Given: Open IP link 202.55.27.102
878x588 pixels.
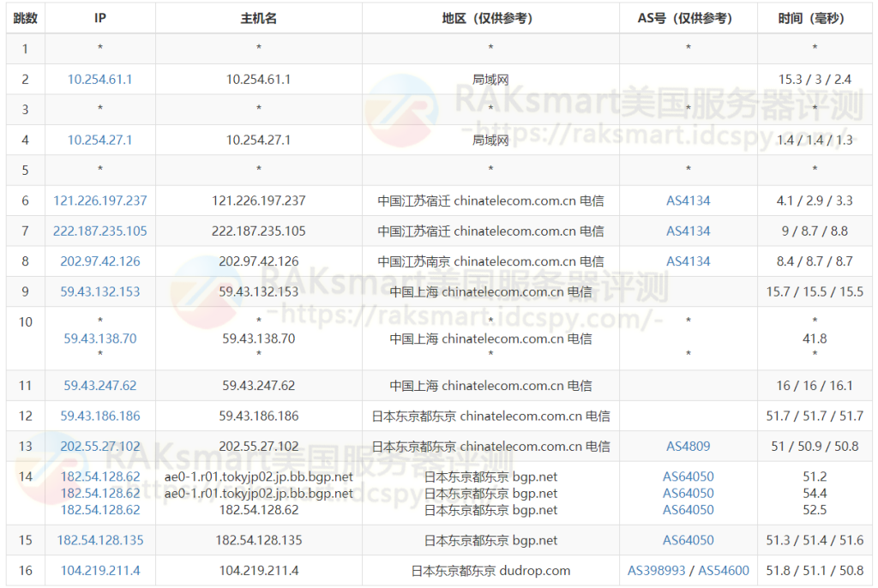Looking at the screenshot, I should [x=99, y=446].
